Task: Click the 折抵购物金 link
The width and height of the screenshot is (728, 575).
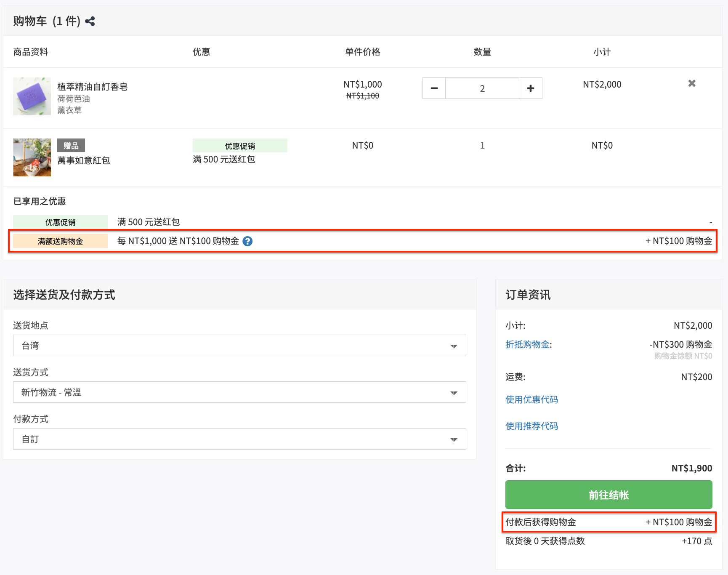Action: [x=528, y=344]
